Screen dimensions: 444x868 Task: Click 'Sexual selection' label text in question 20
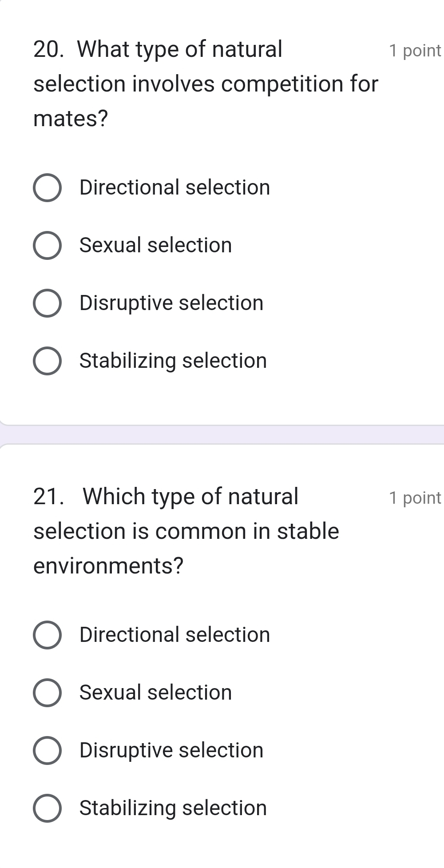(155, 245)
